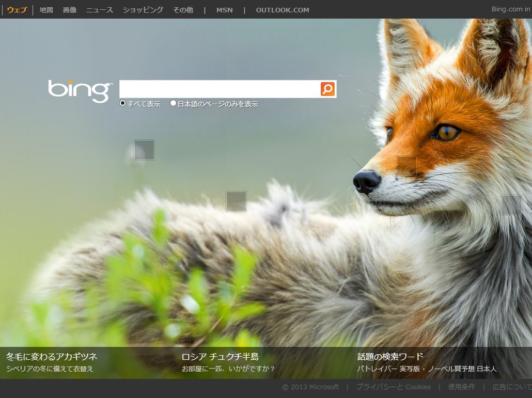Focus the Bing search input field
532x398 pixels.
220,89
